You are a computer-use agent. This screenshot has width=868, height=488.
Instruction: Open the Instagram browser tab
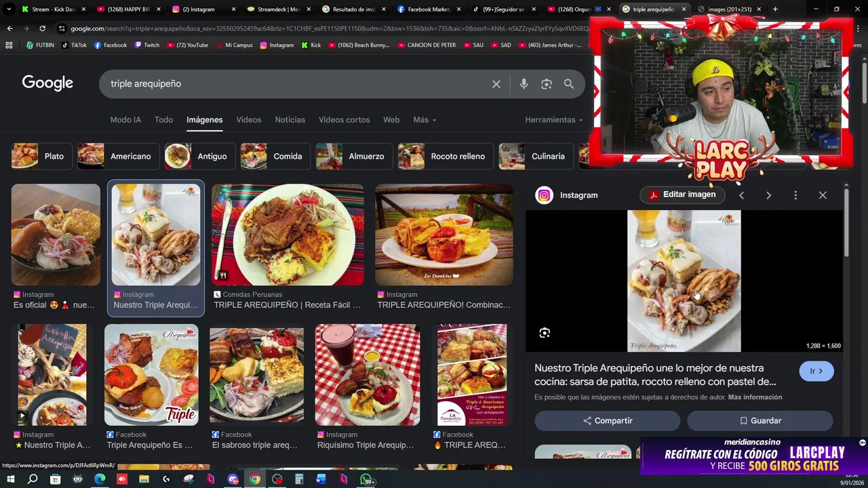coord(203,9)
